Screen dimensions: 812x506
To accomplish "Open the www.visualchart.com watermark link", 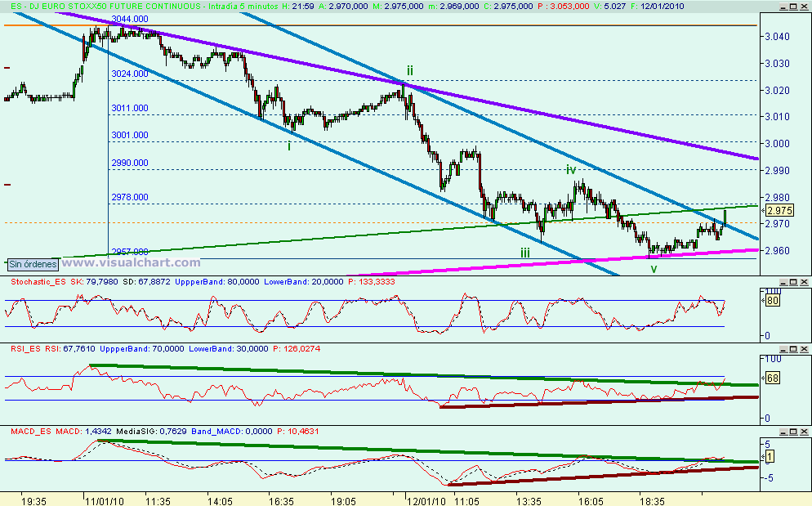I will [x=131, y=262].
